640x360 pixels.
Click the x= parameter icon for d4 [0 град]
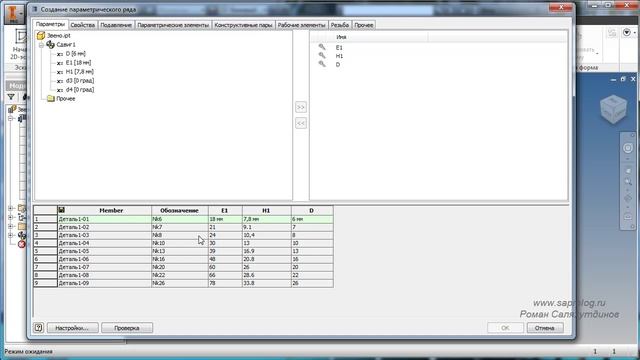pyautogui.click(x=60, y=90)
